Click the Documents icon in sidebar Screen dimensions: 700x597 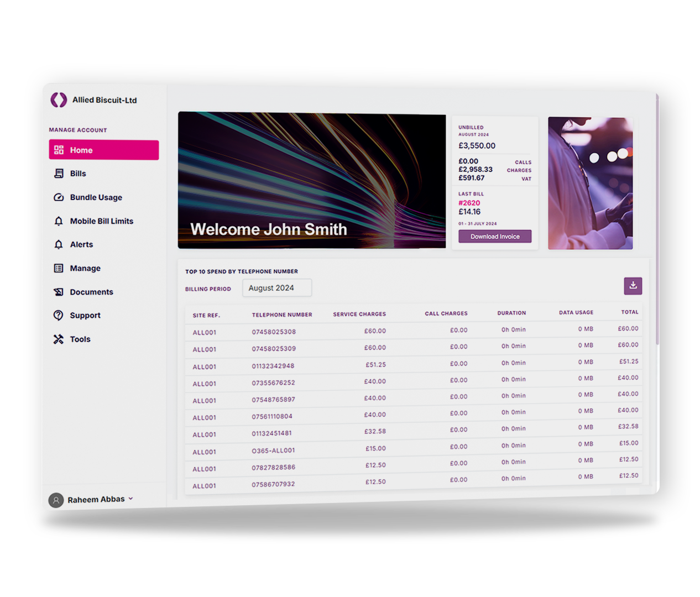(x=59, y=292)
